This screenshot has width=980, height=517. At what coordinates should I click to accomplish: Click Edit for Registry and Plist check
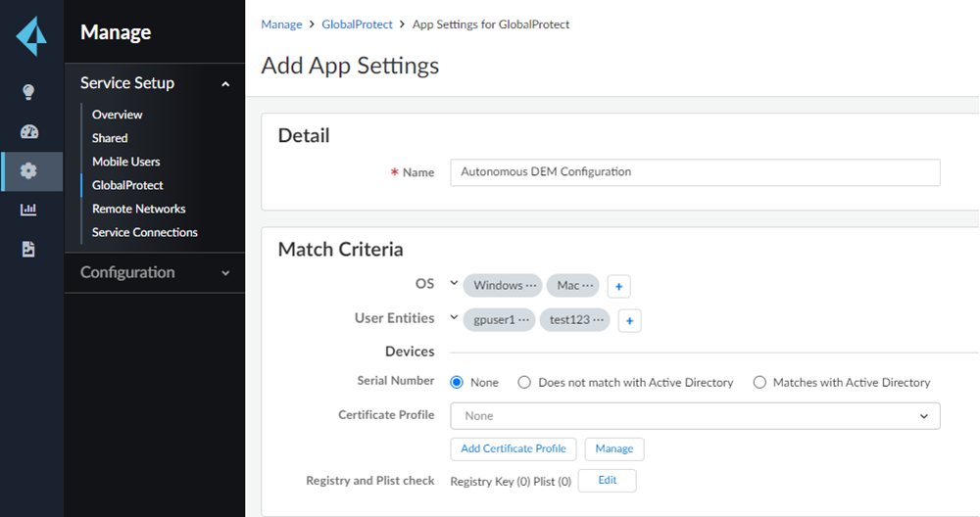point(607,481)
